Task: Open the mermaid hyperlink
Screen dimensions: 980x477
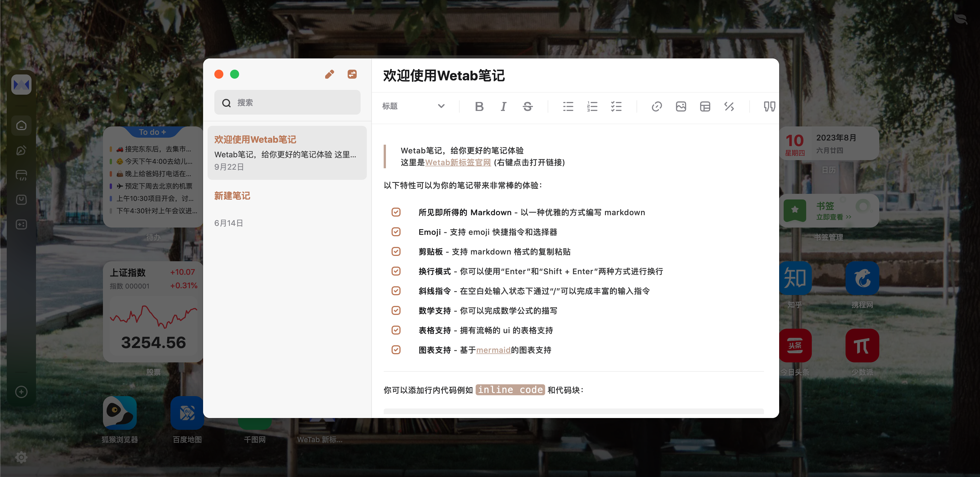Action: (x=493, y=350)
